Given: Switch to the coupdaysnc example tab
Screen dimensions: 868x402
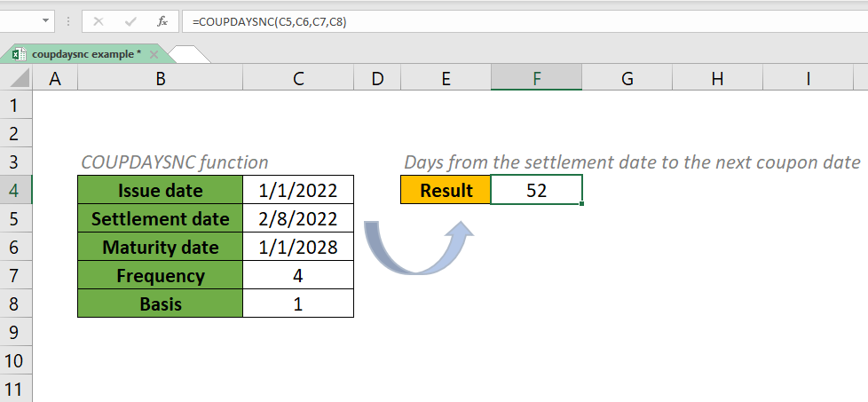Looking at the screenshot, I should tap(84, 54).
